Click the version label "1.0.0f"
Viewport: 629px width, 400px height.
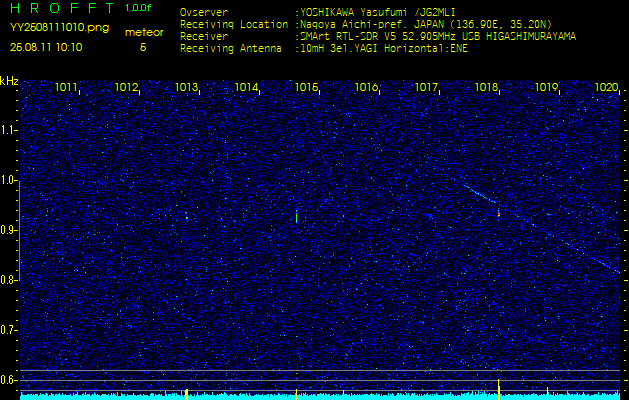pyautogui.click(x=138, y=8)
